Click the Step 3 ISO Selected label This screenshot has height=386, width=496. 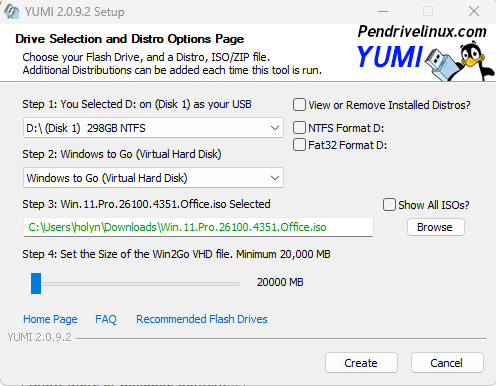click(x=146, y=204)
